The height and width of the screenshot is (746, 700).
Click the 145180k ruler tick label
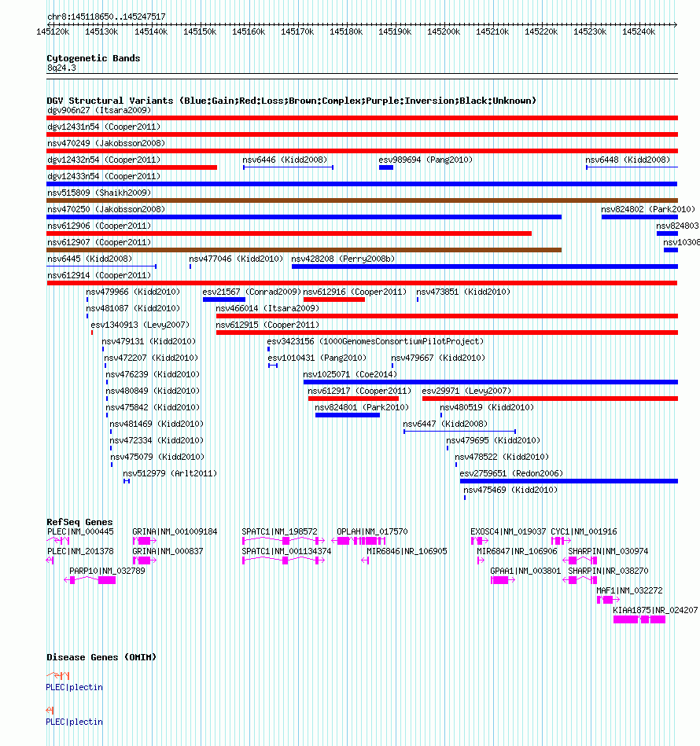click(346, 31)
